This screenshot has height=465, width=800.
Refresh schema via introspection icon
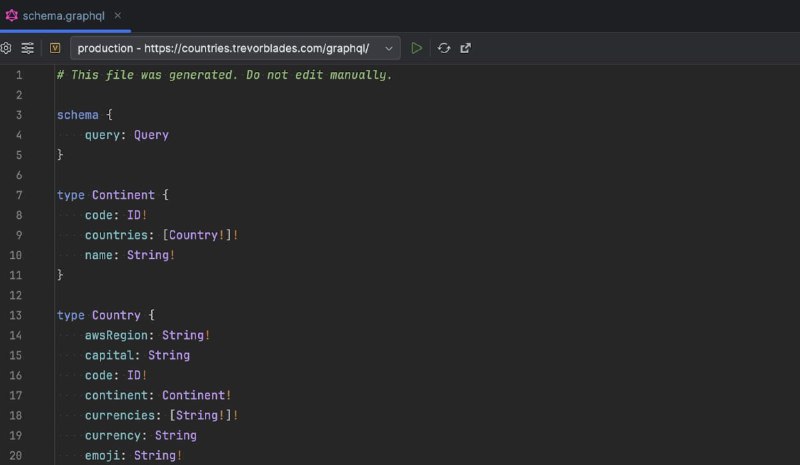pos(444,48)
